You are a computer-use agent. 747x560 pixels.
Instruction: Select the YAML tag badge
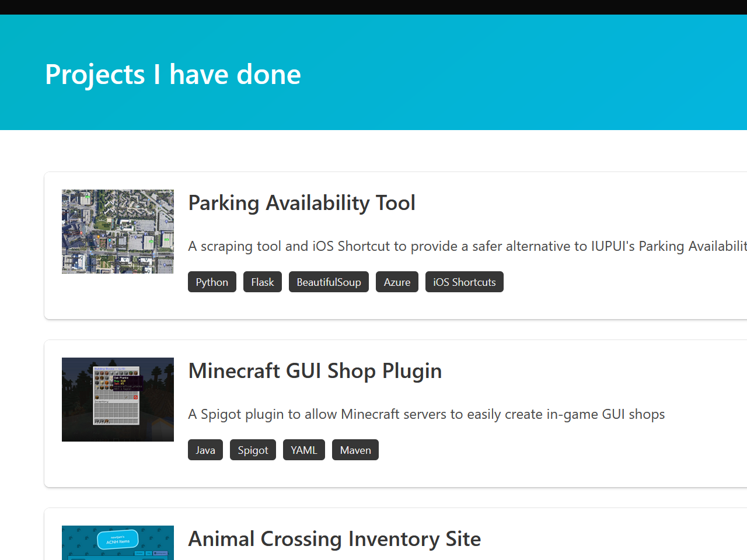(x=304, y=450)
